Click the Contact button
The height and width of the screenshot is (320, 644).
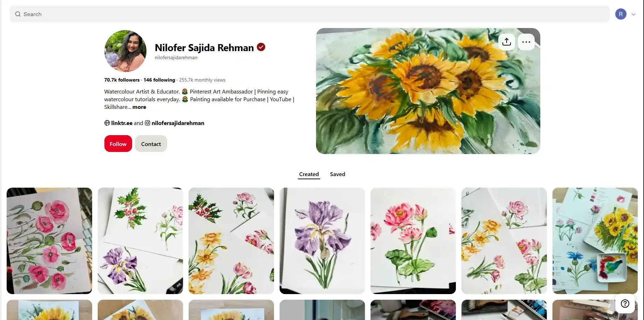151,144
